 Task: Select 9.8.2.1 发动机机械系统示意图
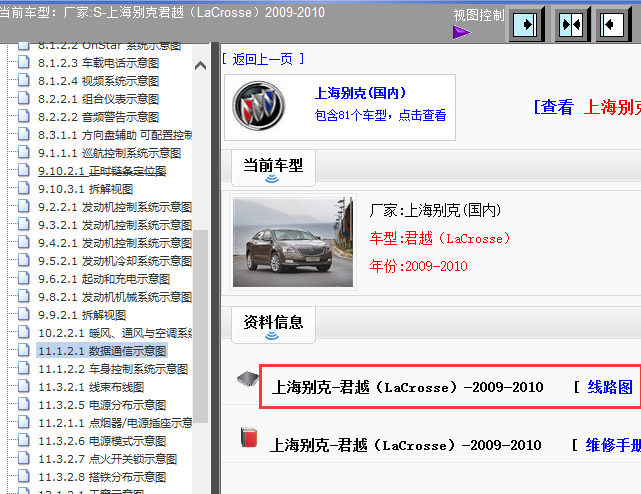[115, 297]
